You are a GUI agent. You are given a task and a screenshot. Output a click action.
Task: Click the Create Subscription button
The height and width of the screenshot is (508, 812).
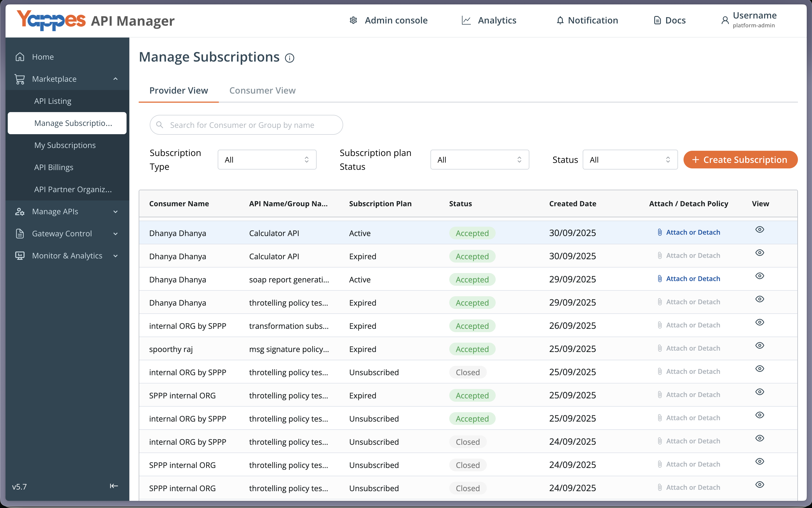tap(740, 160)
